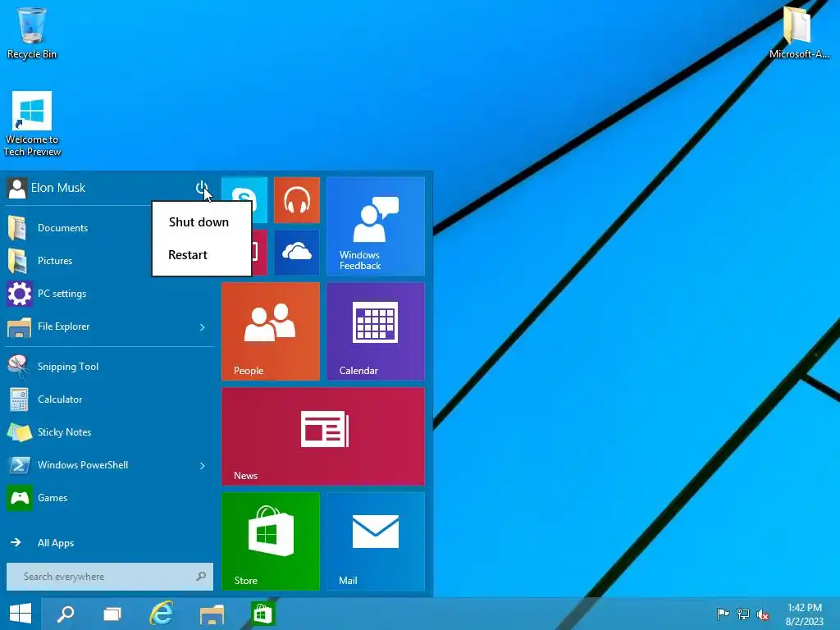Open the Elon Musk user account
Image resolution: width=840 pixels, height=630 pixels.
(x=47, y=188)
